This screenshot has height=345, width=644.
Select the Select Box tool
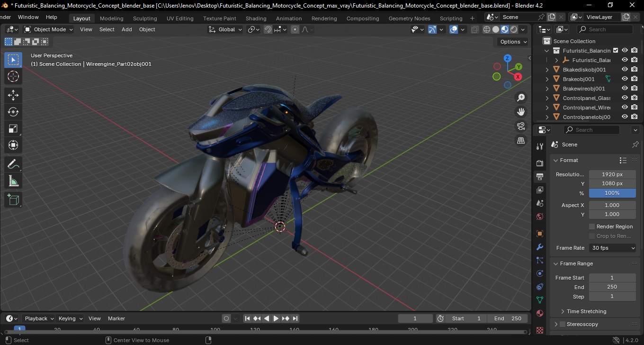(13, 60)
